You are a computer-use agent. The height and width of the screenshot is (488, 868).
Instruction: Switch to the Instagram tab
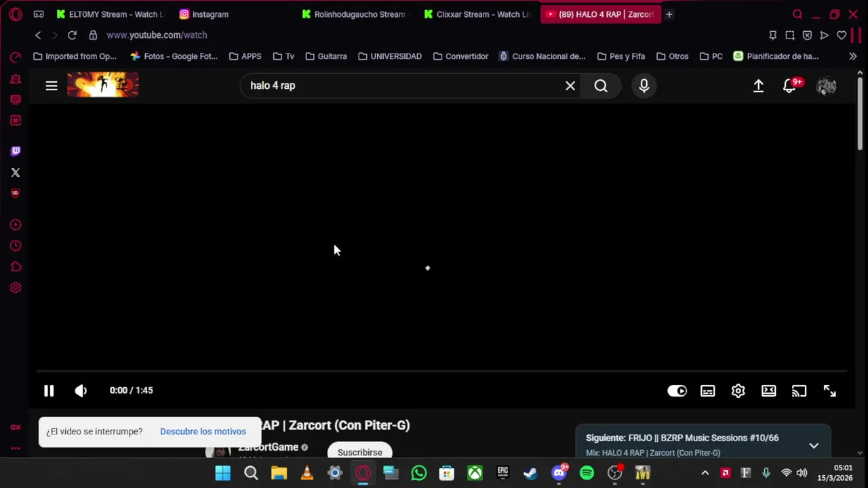234,14
